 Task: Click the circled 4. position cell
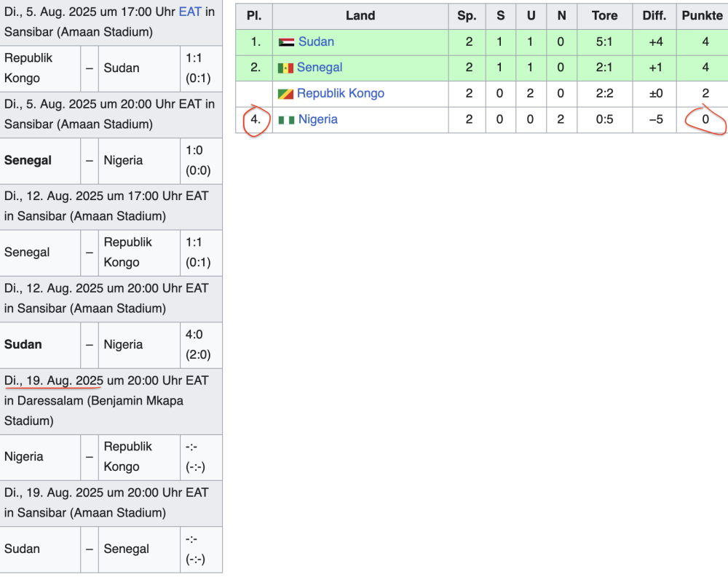[x=256, y=119]
